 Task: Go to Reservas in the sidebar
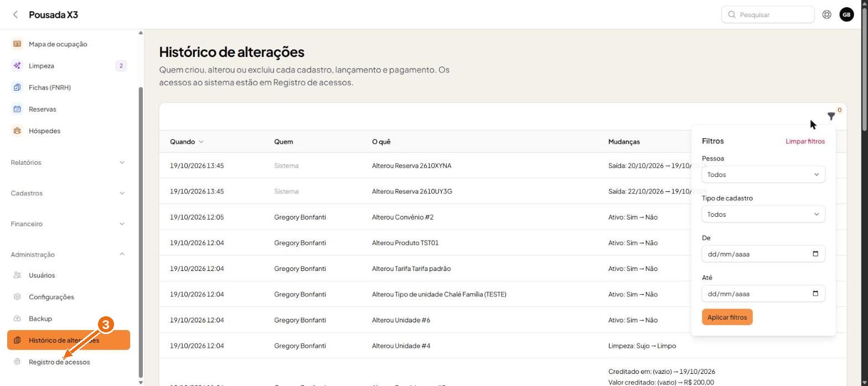(x=69, y=109)
